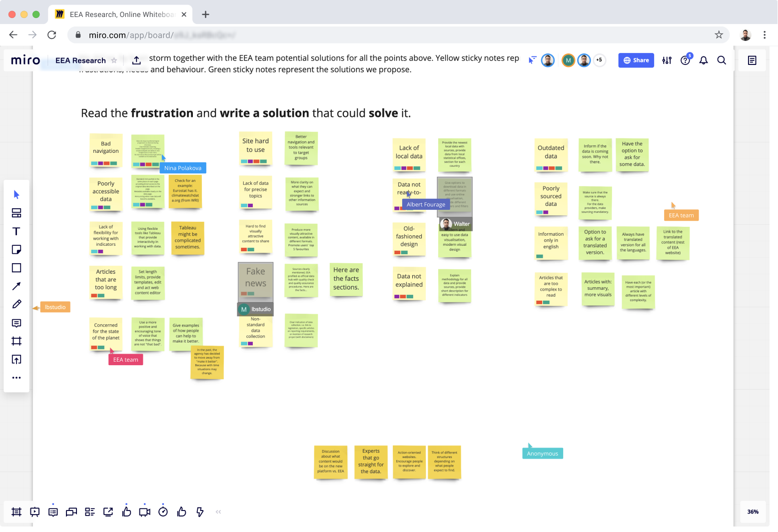The width and height of the screenshot is (778, 532).
Task: Toggle voting with the thumbs-up icon
Action: coord(126,512)
